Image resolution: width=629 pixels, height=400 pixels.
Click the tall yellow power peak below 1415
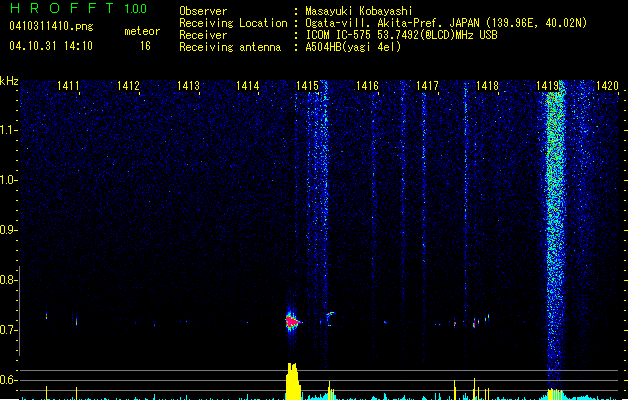[x=293, y=381]
